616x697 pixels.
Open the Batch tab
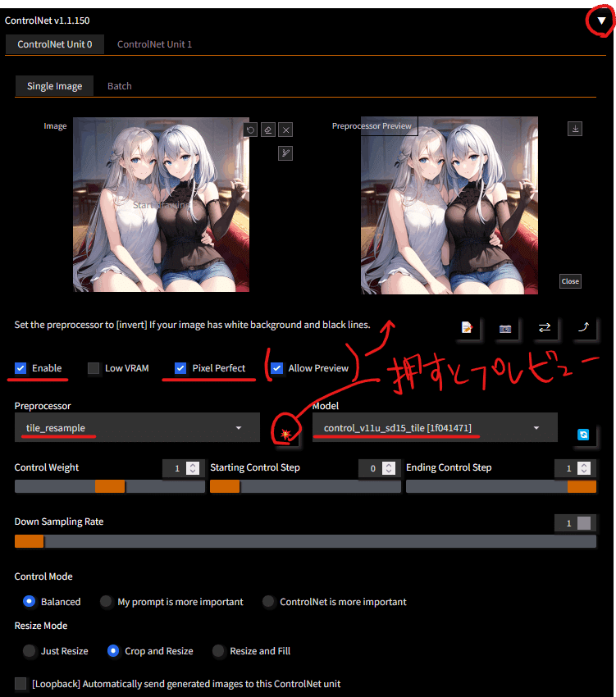(119, 86)
